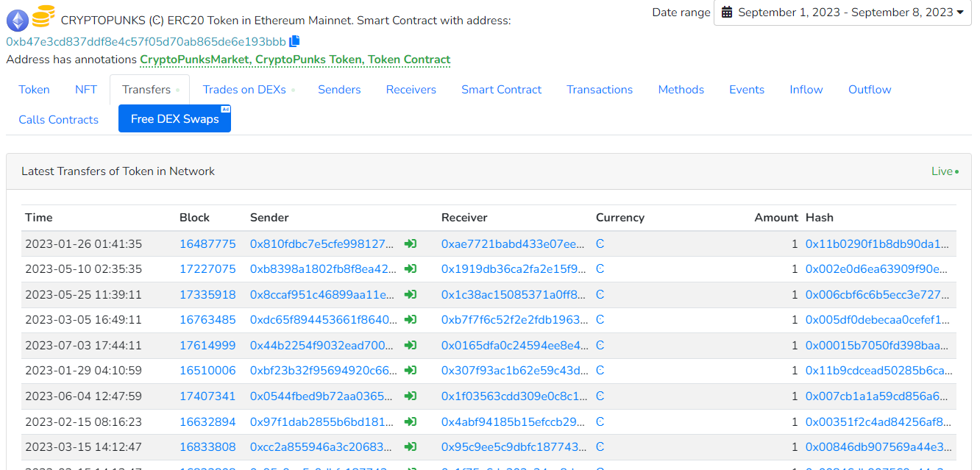Viewport: 980px width, 470px height.
Task: Click the currency symbol in block 16510006 row
Action: [600, 371]
